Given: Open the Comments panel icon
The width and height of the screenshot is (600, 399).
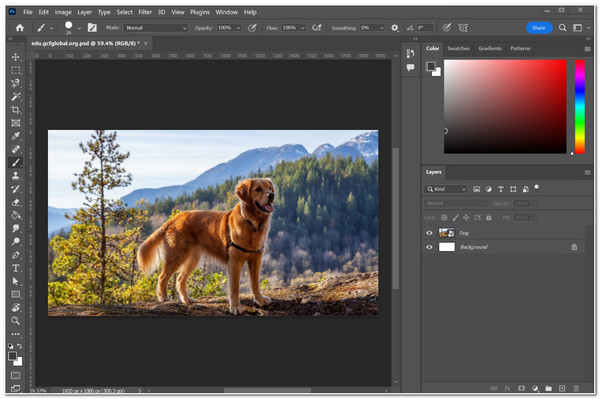Looking at the screenshot, I should [410, 68].
